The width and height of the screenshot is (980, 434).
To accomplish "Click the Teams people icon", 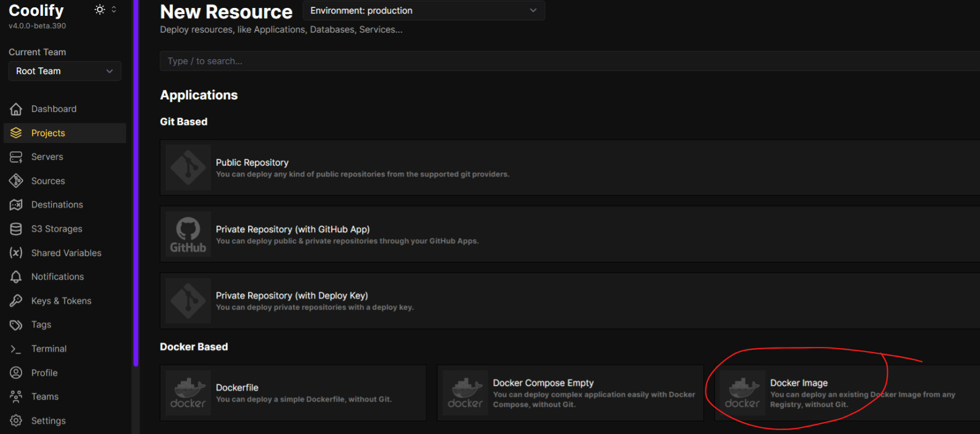I will (x=16, y=397).
